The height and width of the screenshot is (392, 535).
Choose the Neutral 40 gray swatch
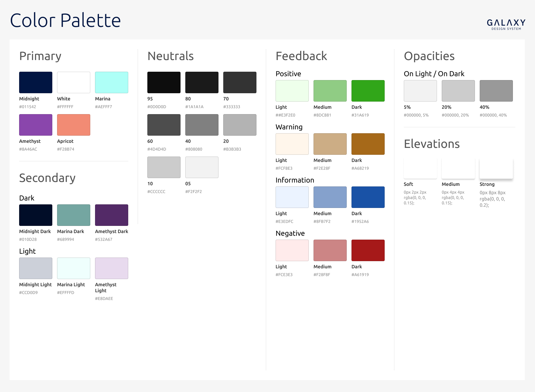click(x=202, y=125)
